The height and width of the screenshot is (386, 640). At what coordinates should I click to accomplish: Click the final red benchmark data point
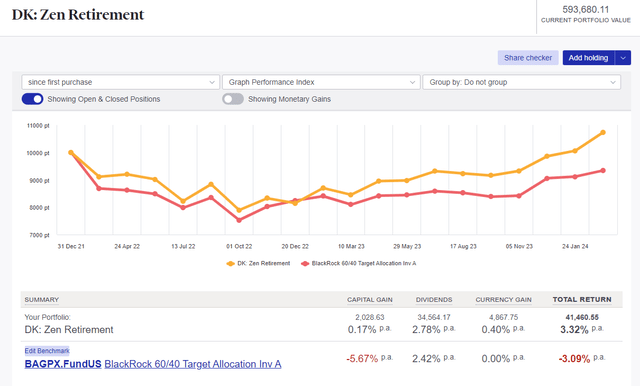pos(603,171)
